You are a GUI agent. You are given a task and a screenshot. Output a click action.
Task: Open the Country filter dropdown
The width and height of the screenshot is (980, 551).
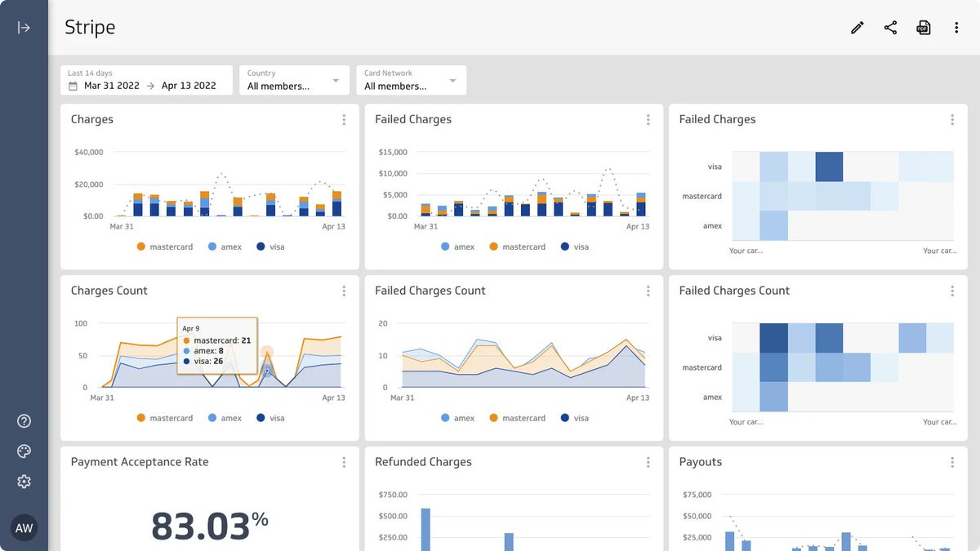click(x=294, y=80)
